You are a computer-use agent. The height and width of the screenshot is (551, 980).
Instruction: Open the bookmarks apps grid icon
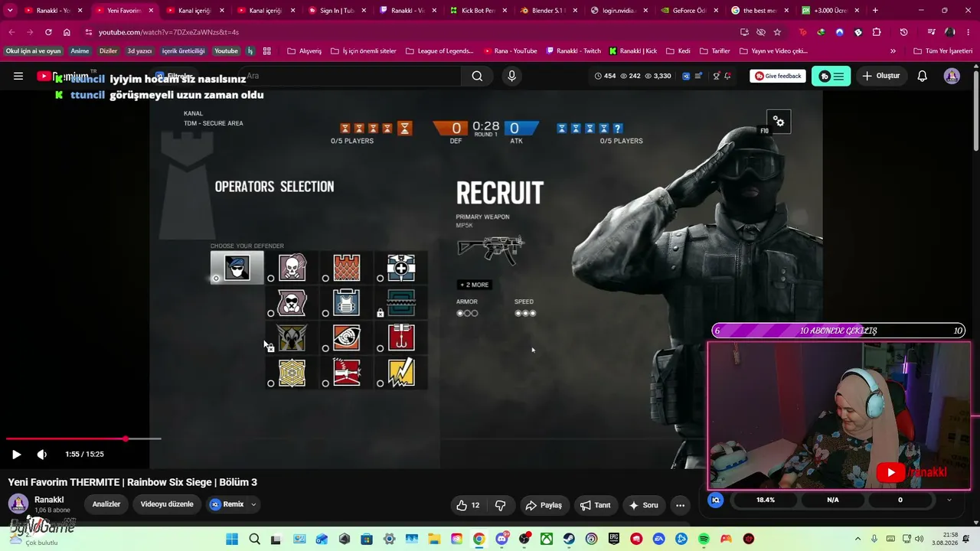click(267, 51)
